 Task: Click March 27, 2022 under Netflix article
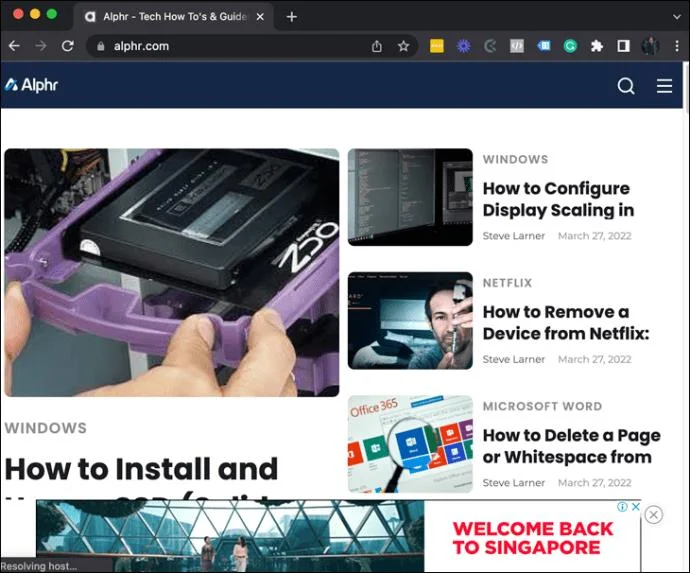tap(595, 360)
